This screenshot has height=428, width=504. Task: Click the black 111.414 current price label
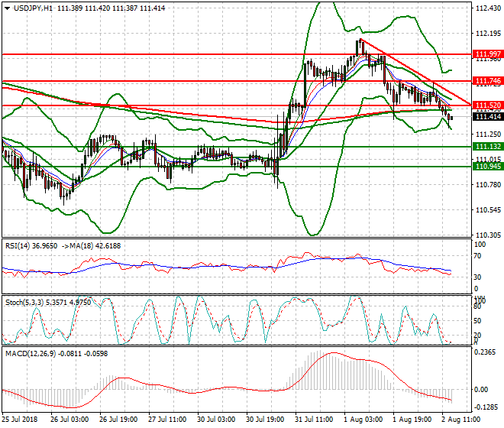488,117
